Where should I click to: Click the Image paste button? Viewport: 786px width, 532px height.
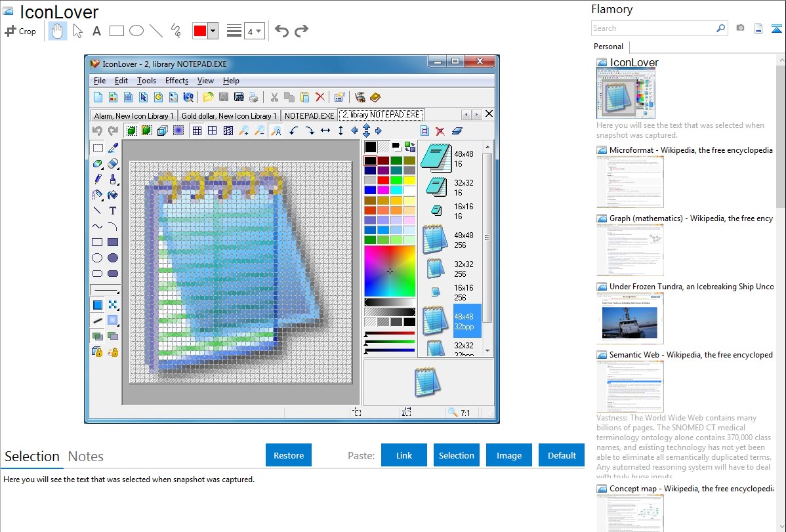pos(508,455)
